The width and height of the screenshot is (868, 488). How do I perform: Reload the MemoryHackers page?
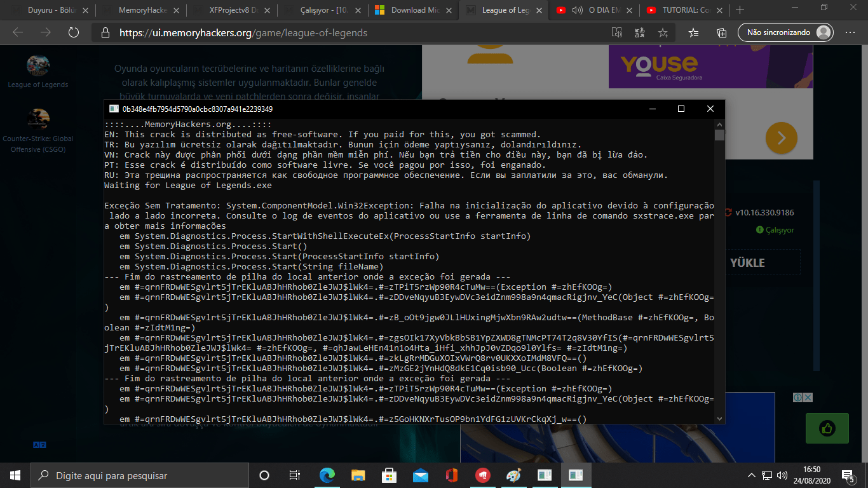73,32
